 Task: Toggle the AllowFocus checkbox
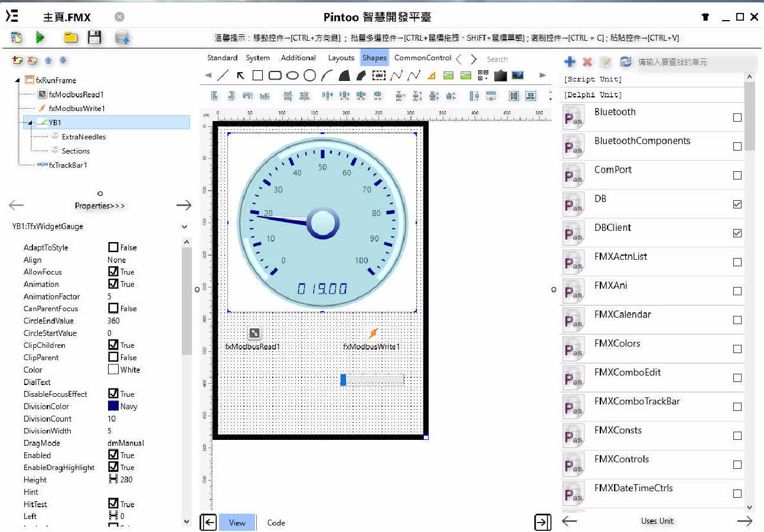(x=113, y=272)
